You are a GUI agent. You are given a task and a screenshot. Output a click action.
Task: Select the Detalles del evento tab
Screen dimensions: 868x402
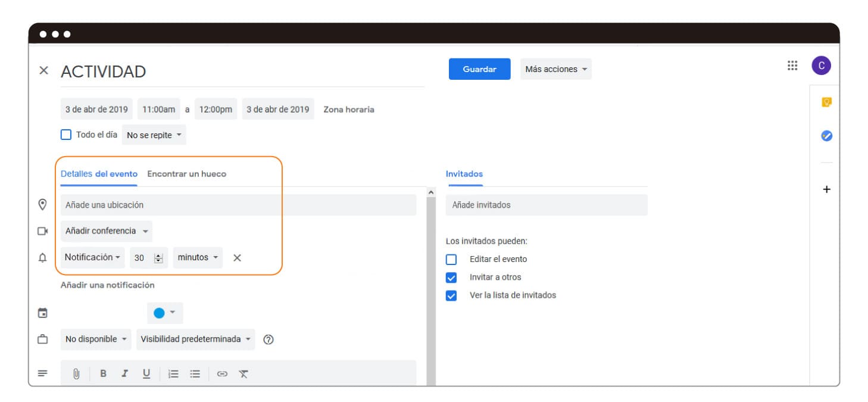click(99, 174)
